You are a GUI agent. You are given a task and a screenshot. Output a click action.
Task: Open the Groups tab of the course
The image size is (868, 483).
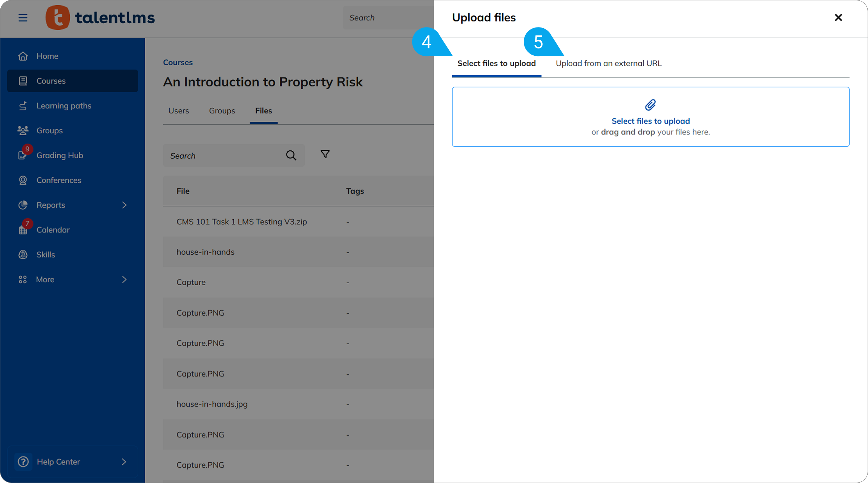222,111
